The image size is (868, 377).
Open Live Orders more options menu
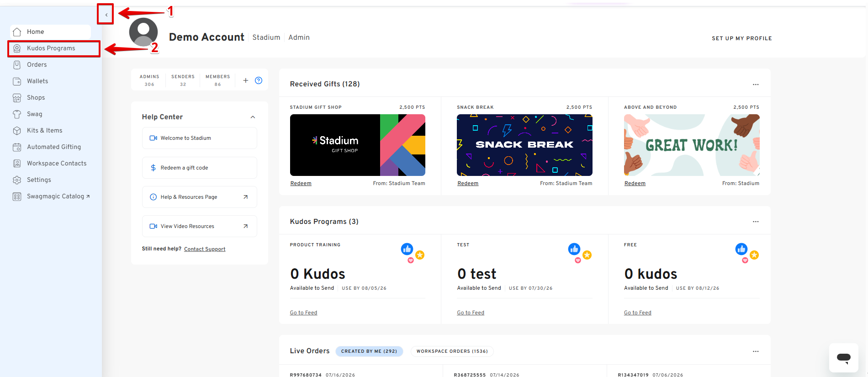tap(756, 351)
